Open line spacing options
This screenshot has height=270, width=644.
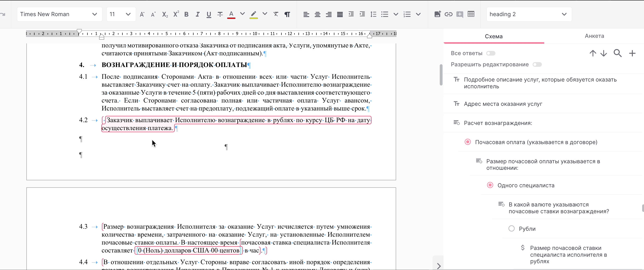[374, 14]
